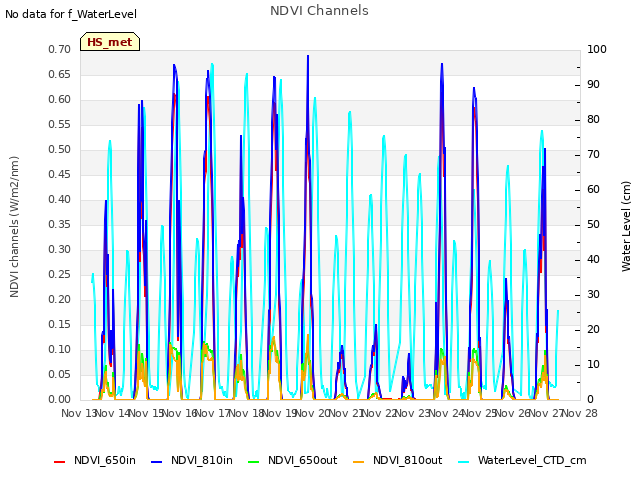Click the 30 right axis tick label
640x480 pixels.
(593, 294)
